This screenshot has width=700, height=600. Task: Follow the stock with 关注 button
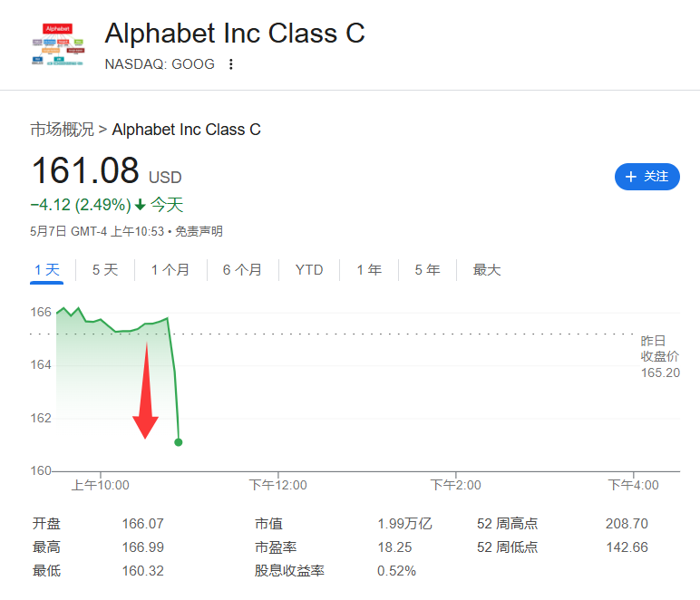pos(647,177)
